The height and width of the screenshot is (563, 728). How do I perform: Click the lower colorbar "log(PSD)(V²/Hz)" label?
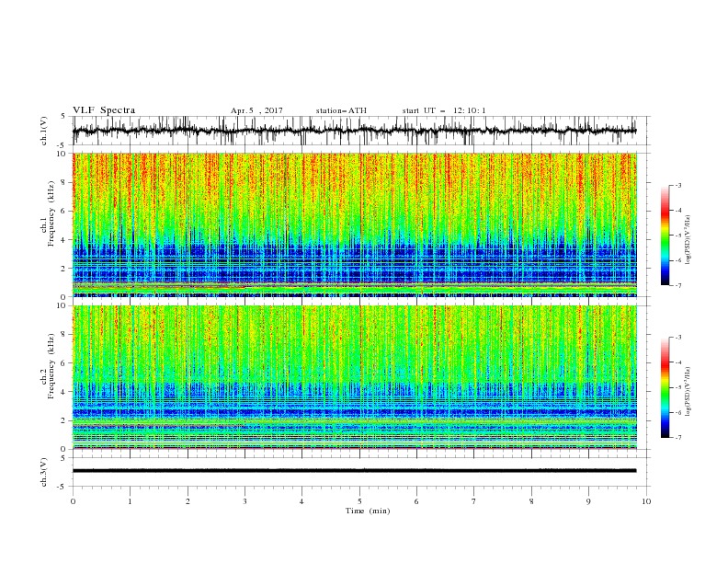pos(688,392)
